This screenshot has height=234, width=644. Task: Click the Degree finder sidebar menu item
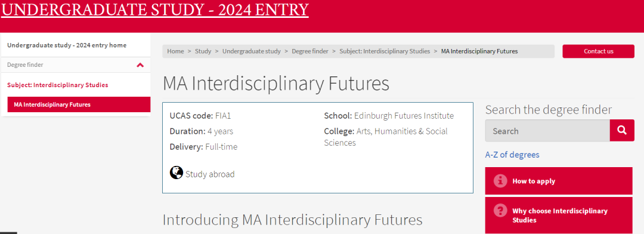click(x=76, y=65)
